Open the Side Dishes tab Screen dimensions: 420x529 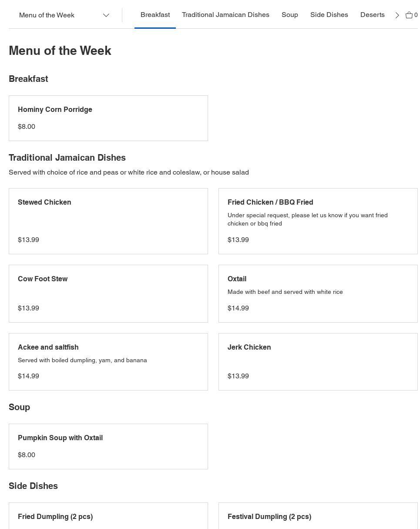pyautogui.click(x=329, y=15)
